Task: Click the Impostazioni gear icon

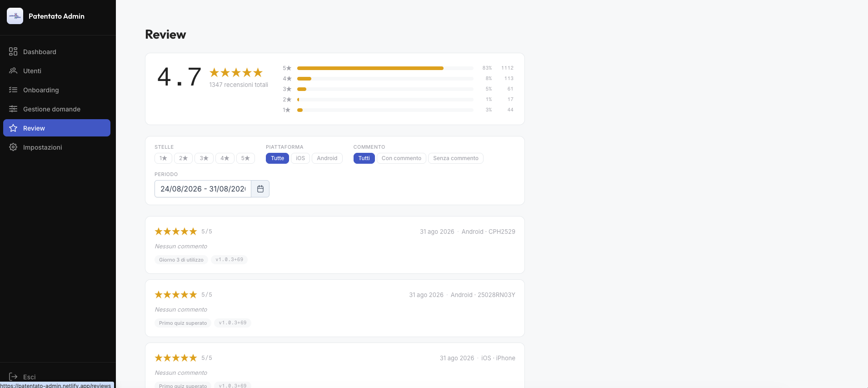Action: click(x=13, y=147)
